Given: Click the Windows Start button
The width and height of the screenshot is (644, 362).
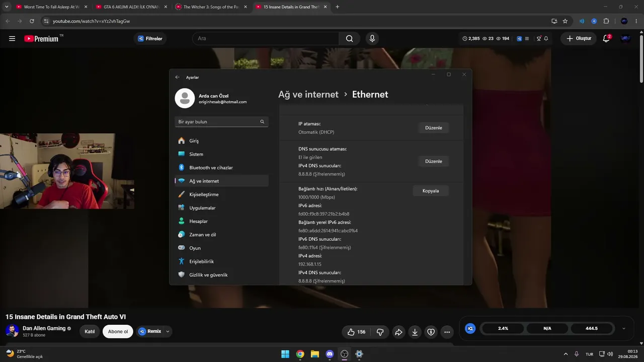Looking at the screenshot, I should 285,354.
